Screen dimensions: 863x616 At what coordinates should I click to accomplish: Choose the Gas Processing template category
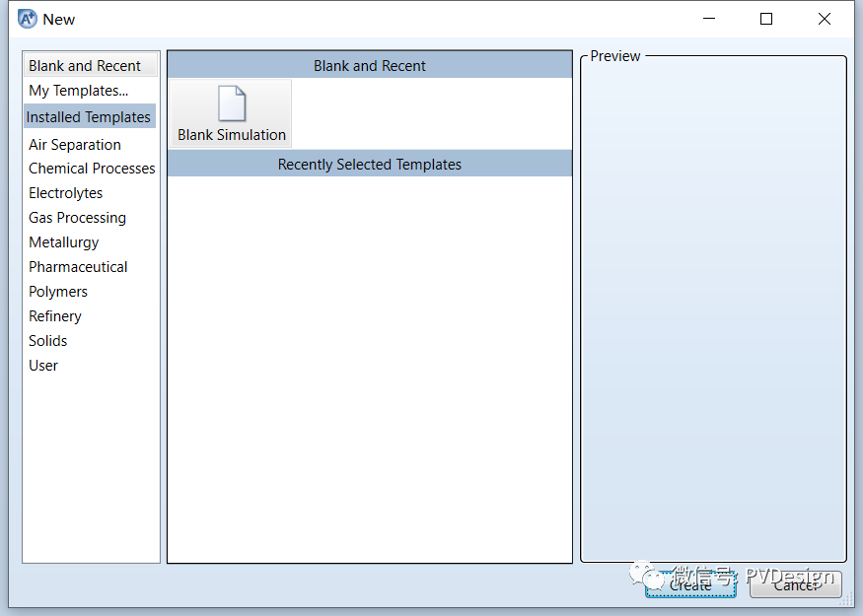coord(77,218)
